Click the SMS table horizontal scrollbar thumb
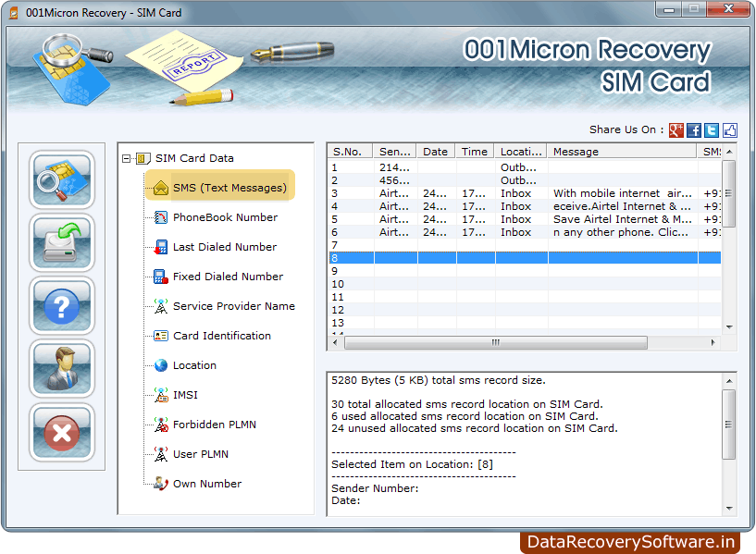756x554 pixels. [496, 342]
